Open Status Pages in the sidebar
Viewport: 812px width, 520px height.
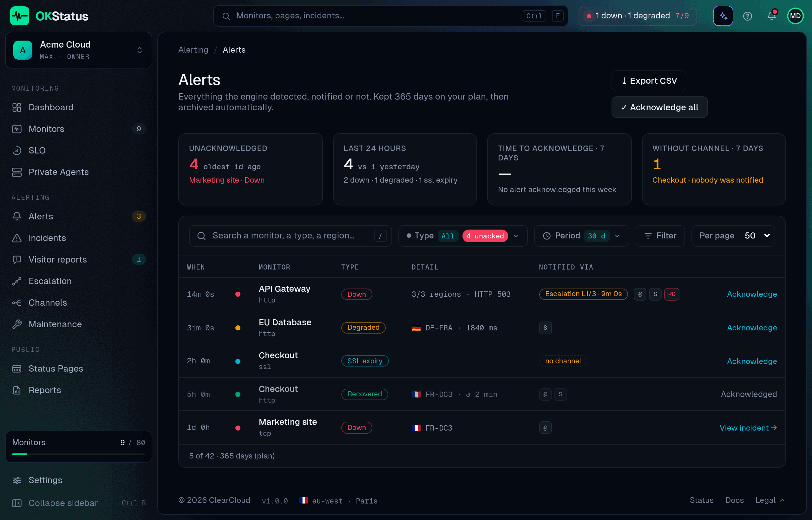click(79, 368)
